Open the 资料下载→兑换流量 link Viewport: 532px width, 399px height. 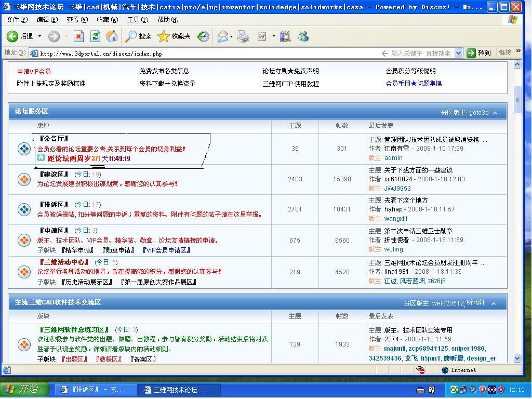coord(167,84)
